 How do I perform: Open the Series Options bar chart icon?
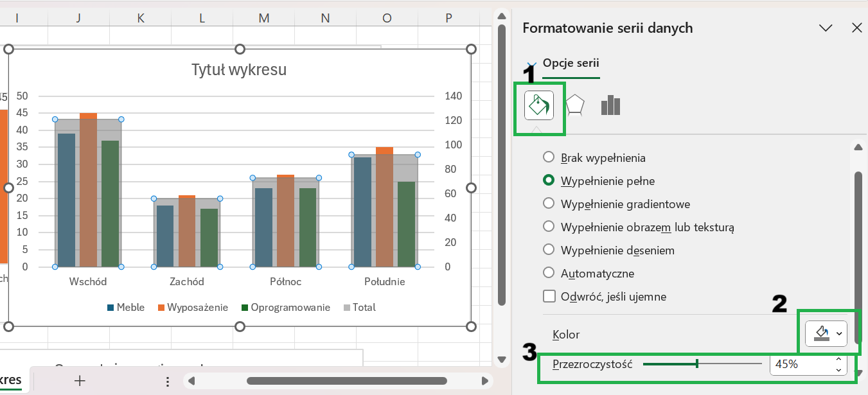[610, 105]
